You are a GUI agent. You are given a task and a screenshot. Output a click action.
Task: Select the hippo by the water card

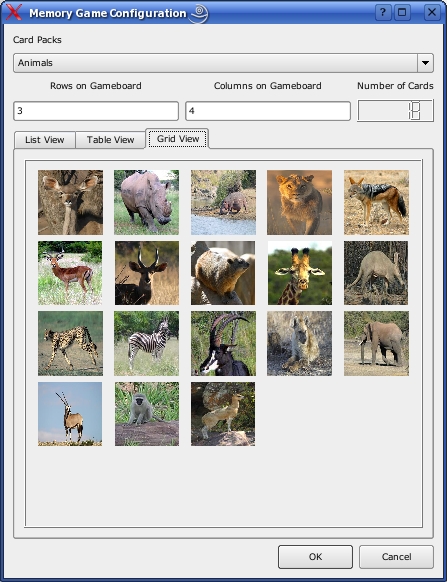coord(223,202)
